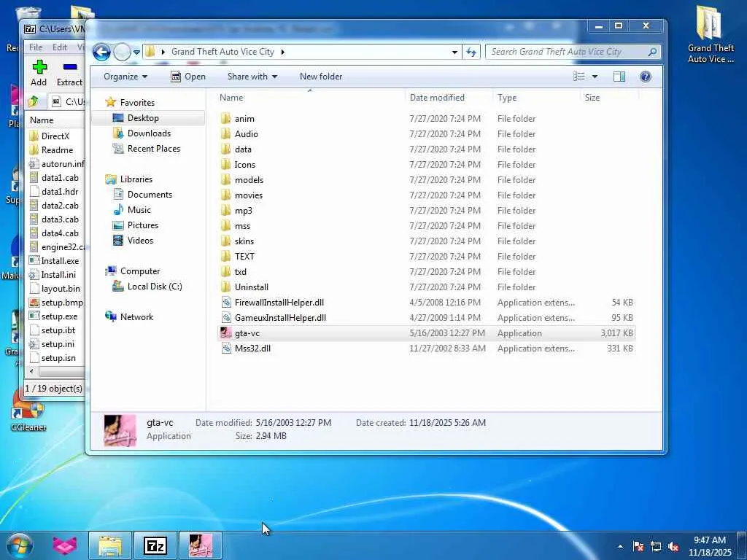Click the Change your view icon
The height and width of the screenshot is (560, 747).
[578, 77]
